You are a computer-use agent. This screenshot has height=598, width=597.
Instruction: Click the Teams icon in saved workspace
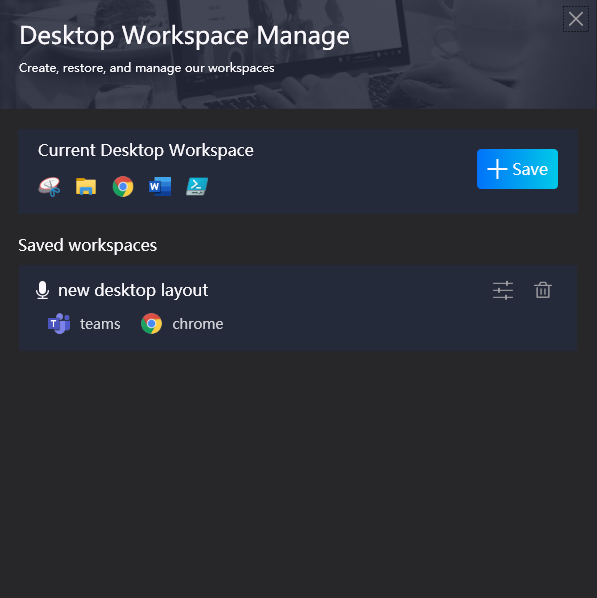pos(59,324)
